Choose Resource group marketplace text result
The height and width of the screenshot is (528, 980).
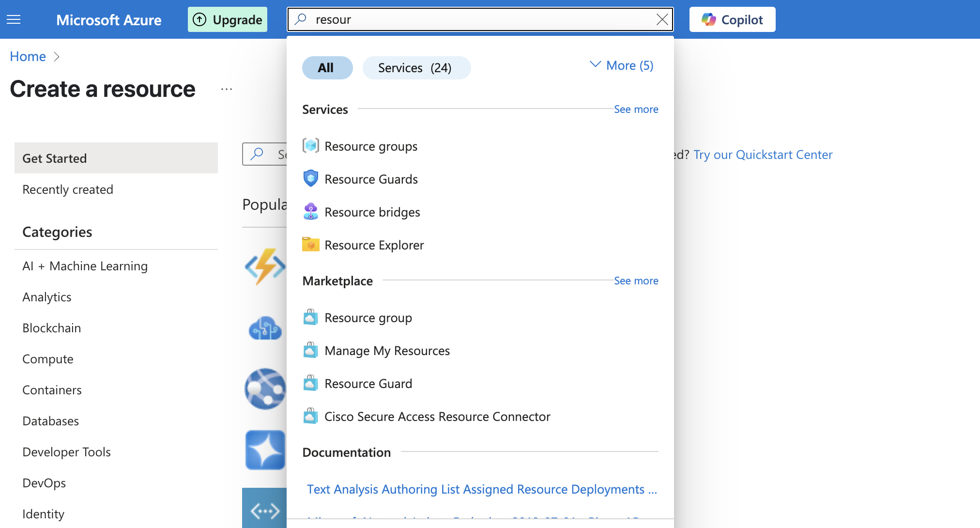tap(368, 318)
